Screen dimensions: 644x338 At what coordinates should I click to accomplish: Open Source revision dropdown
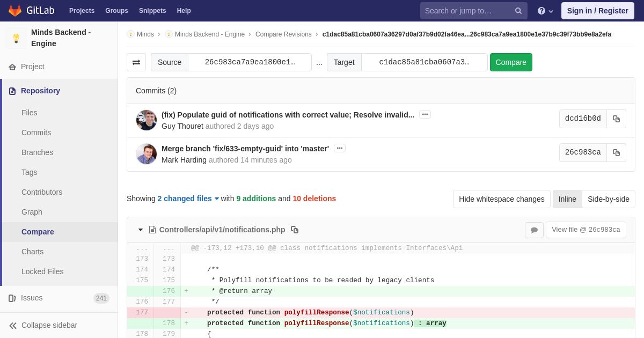click(250, 62)
